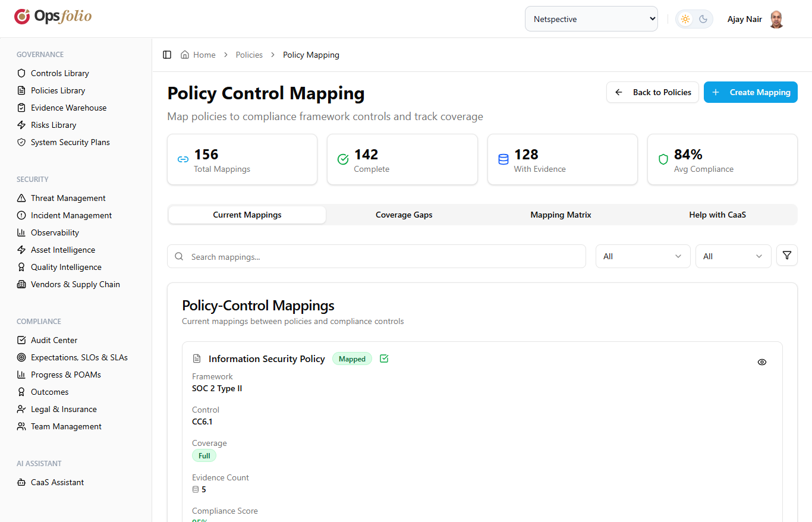812x522 pixels.
Task: Open the second All filter dropdown
Action: pyautogui.click(x=733, y=256)
